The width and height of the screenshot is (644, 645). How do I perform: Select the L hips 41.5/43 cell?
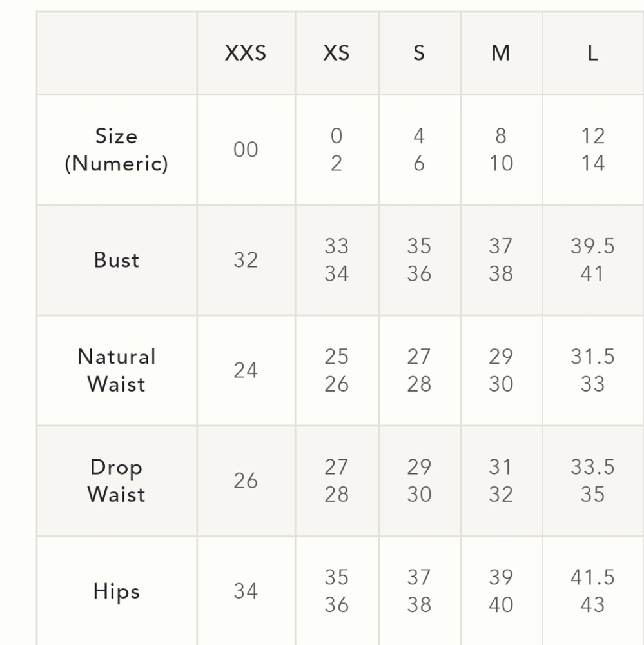tap(592, 591)
